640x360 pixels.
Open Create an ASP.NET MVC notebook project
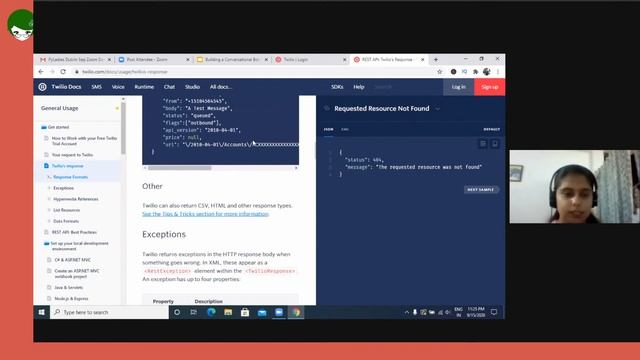pyautogui.click(x=76, y=273)
